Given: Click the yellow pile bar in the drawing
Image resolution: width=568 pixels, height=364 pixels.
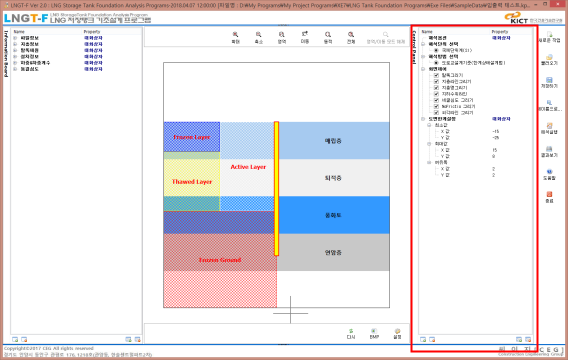Looking at the screenshot, I should tap(276, 189).
